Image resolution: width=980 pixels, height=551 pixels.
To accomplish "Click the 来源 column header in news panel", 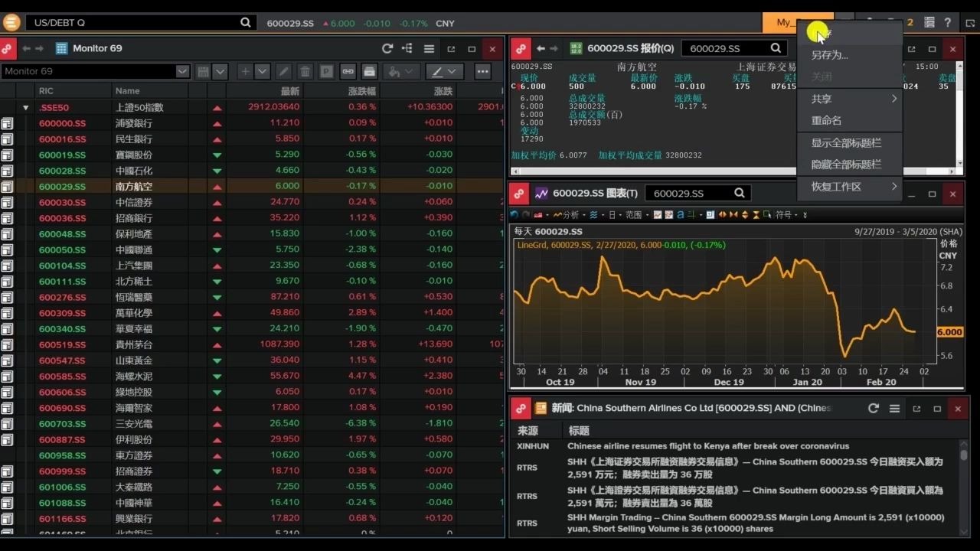I will pos(528,430).
